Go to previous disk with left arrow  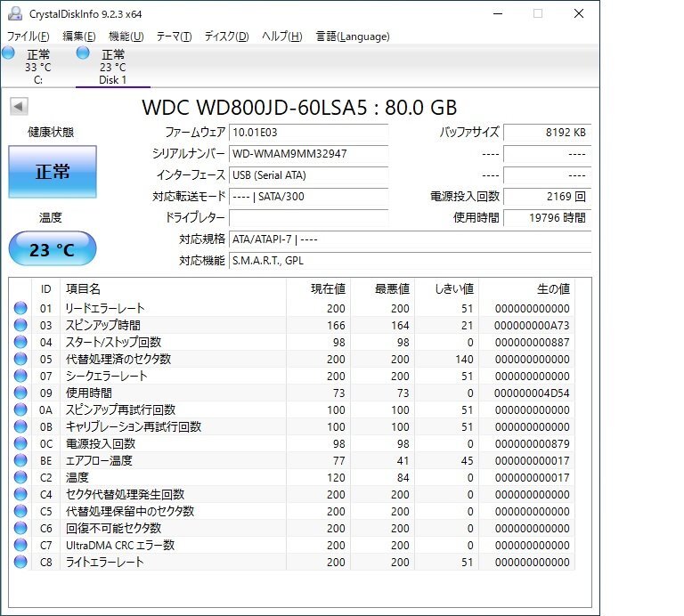point(19,106)
